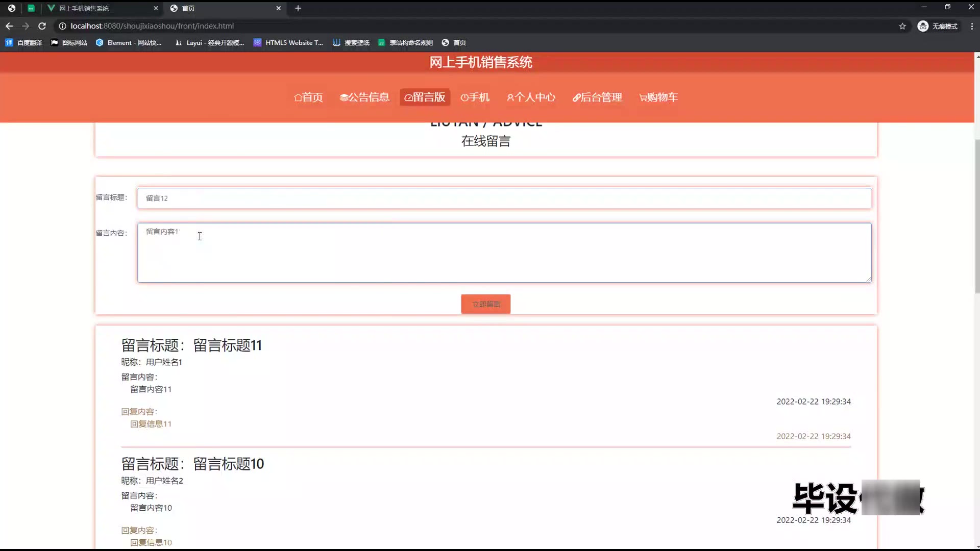980x551 pixels.
Task: Open the Element bookmark
Action: [129, 43]
